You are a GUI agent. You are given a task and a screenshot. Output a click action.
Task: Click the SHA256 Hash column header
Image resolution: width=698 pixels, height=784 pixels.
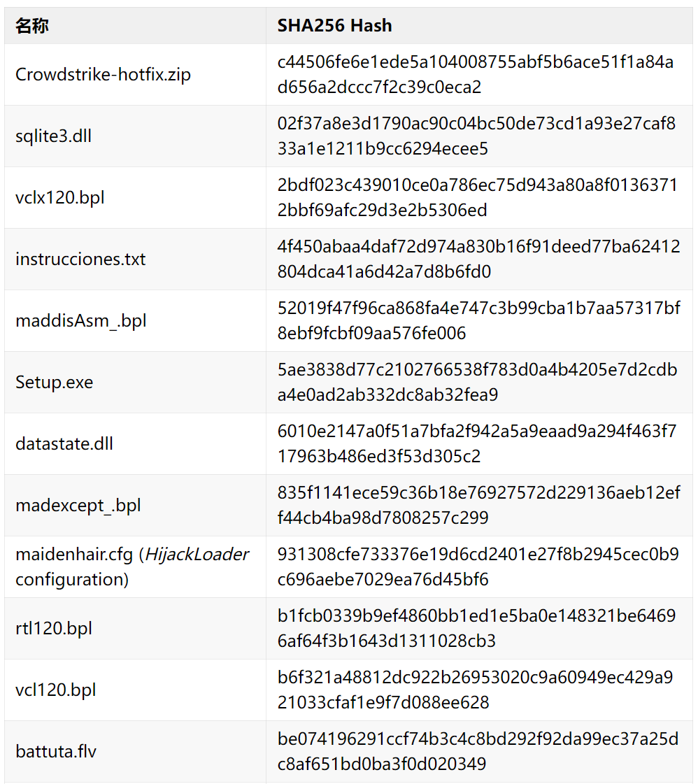pyautogui.click(x=334, y=25)
